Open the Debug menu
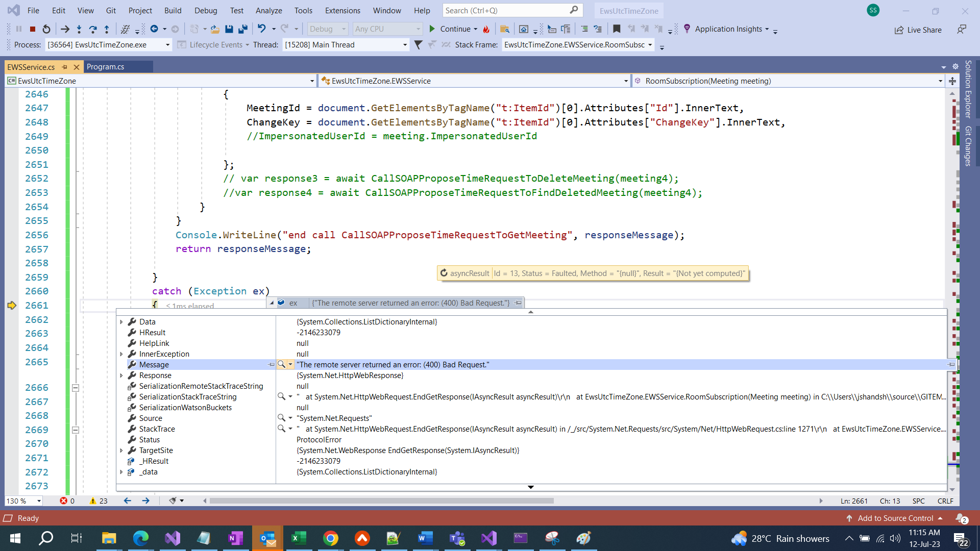 pos(205,10)
